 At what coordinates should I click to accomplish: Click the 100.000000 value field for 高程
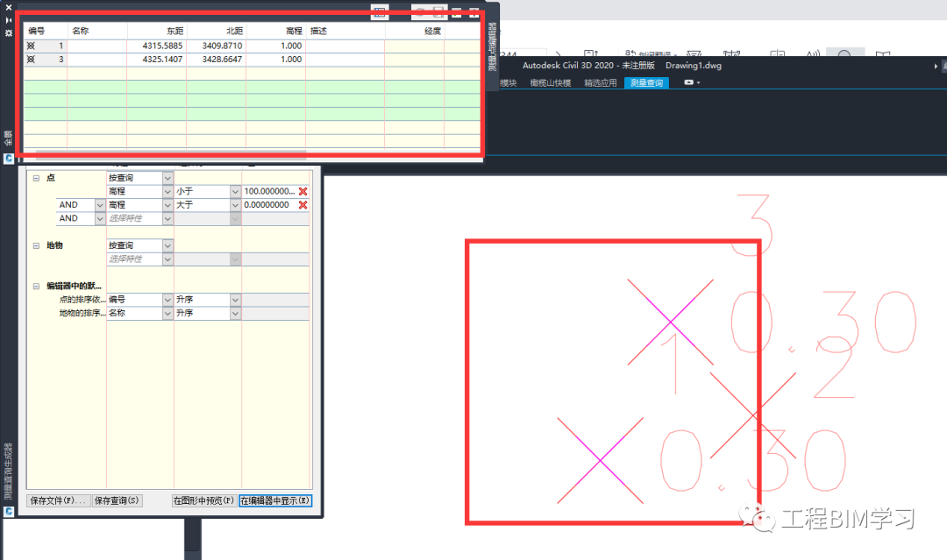(x=269, y=191)
